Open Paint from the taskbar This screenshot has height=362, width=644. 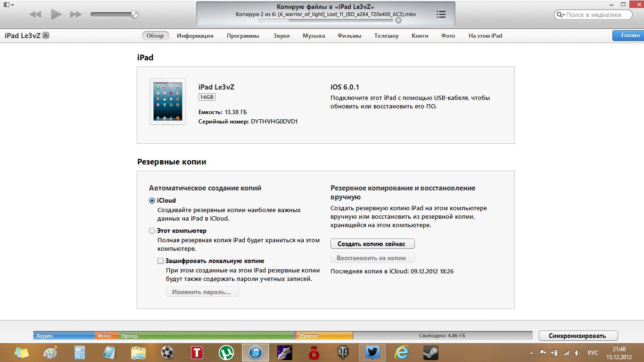pyautogui.click(x=51, y=353)
